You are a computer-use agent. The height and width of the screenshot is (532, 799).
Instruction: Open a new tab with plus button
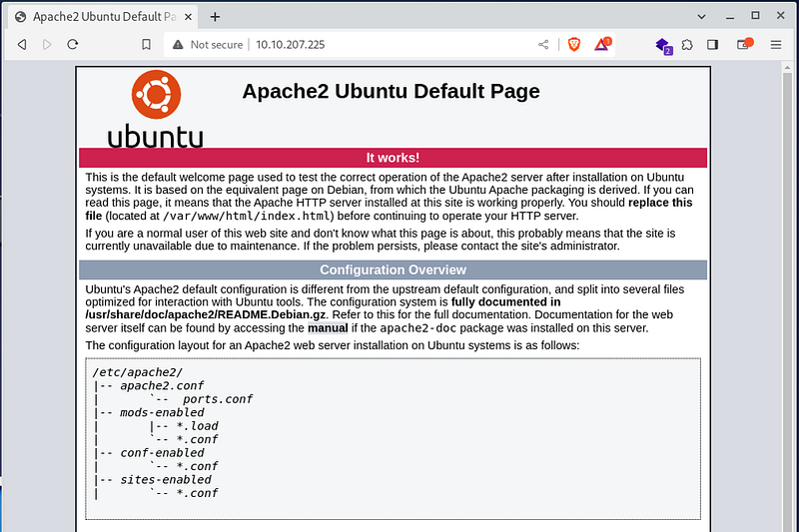click(215, 17)
